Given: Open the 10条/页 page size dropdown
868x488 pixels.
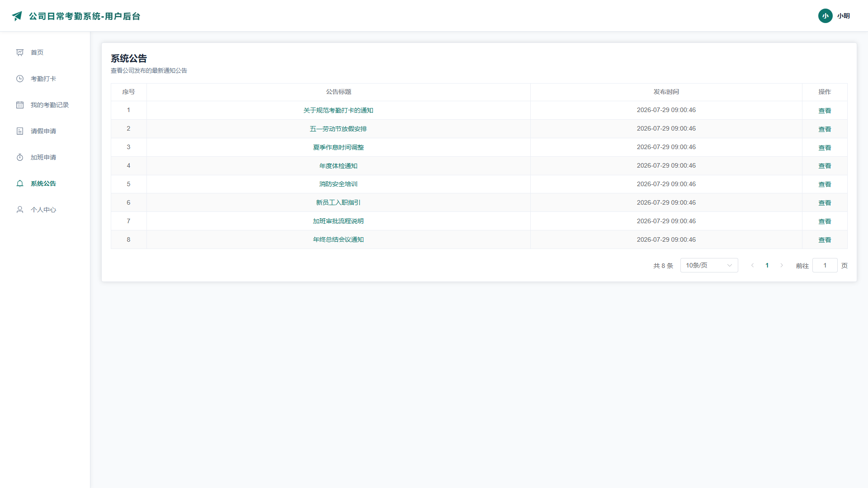Looking at the screenshot, I should tap(709, 265).
